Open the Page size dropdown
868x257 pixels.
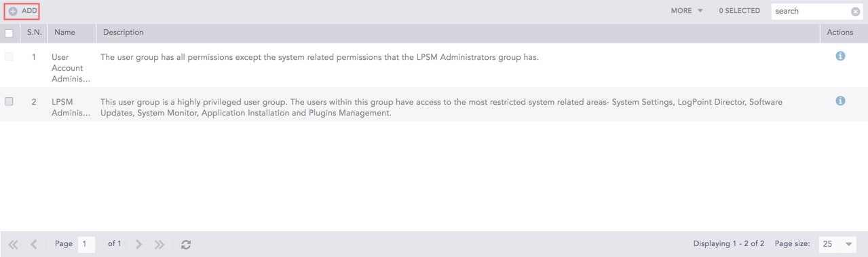click(837, 244)
